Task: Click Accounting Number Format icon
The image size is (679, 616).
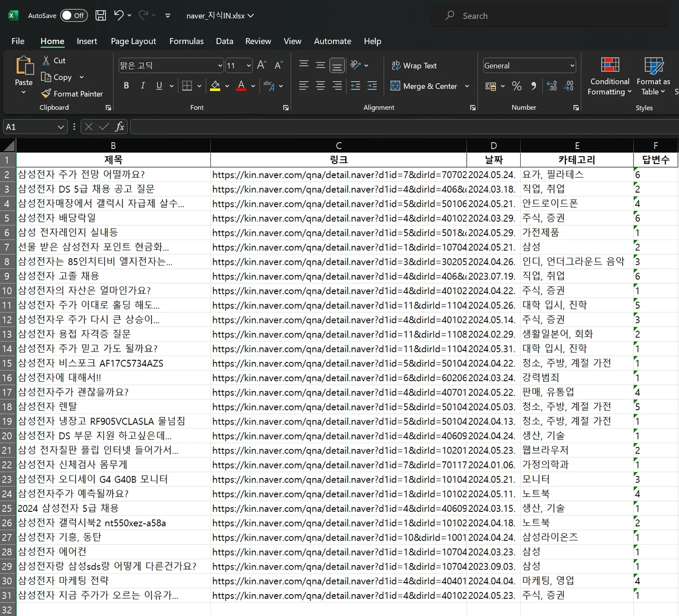Action: pyautogui.click(x=491, y=86)
